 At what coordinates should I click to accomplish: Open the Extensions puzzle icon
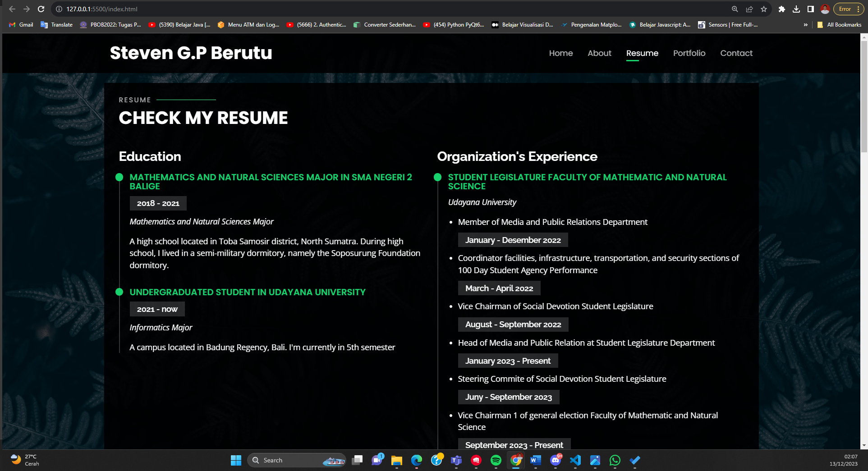click(782, 9)
